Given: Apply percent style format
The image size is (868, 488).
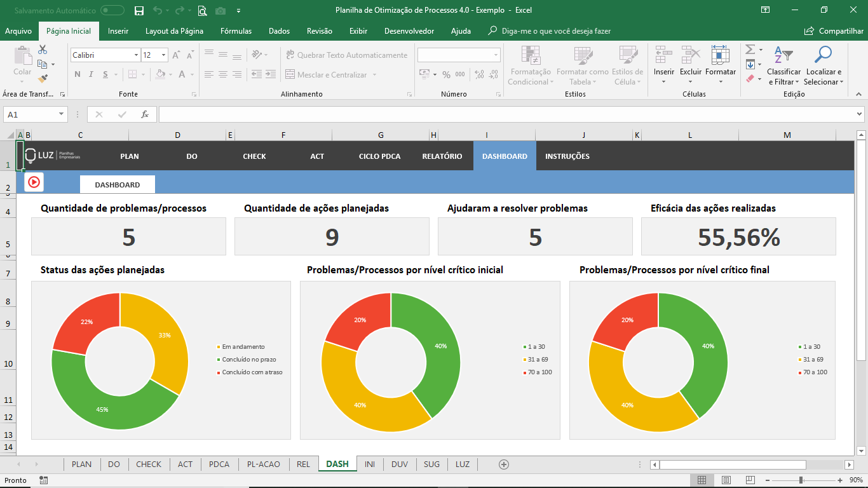Looking at the screenshot, I should click(446, 74).
